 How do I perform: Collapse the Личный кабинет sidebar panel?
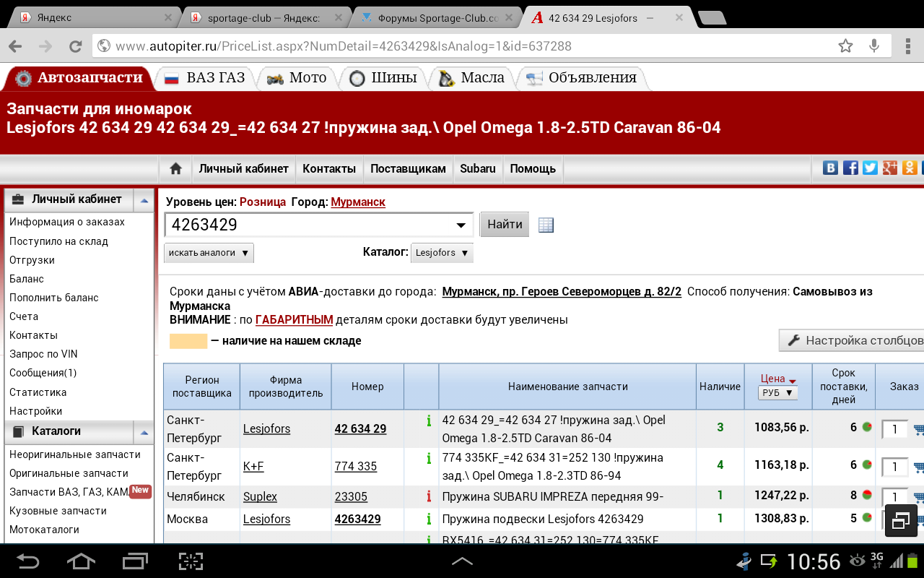[x=144, y=200]
